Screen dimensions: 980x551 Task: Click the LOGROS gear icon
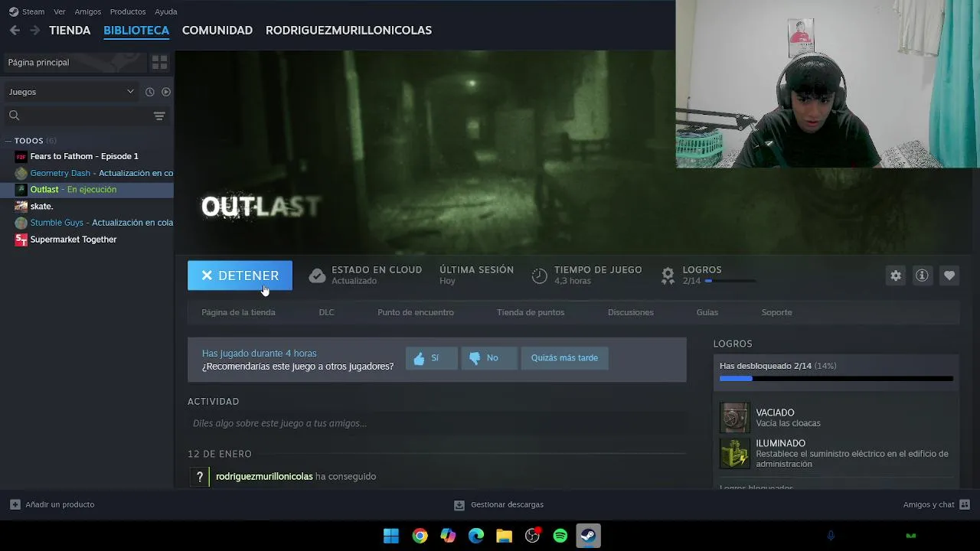click(x=668, y=274)
